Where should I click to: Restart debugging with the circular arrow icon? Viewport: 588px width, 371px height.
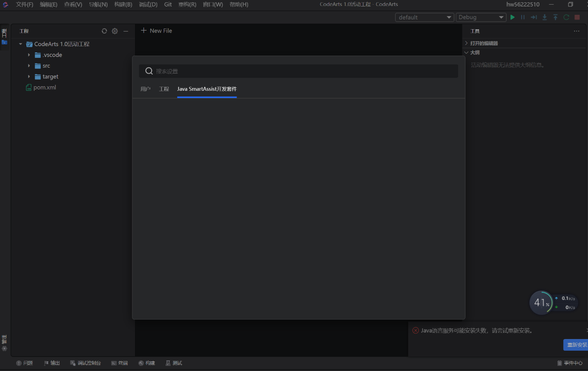(x=566, y=17)
